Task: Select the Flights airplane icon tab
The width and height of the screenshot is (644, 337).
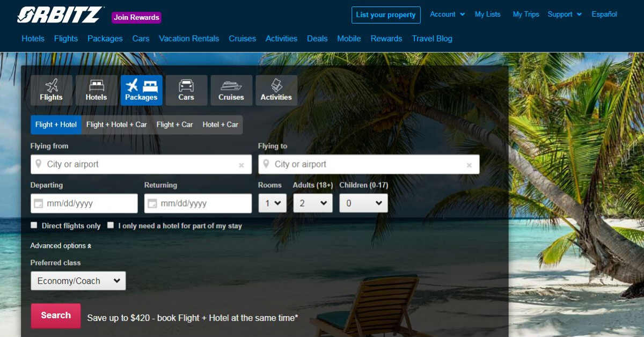Action: click(51, 90)
